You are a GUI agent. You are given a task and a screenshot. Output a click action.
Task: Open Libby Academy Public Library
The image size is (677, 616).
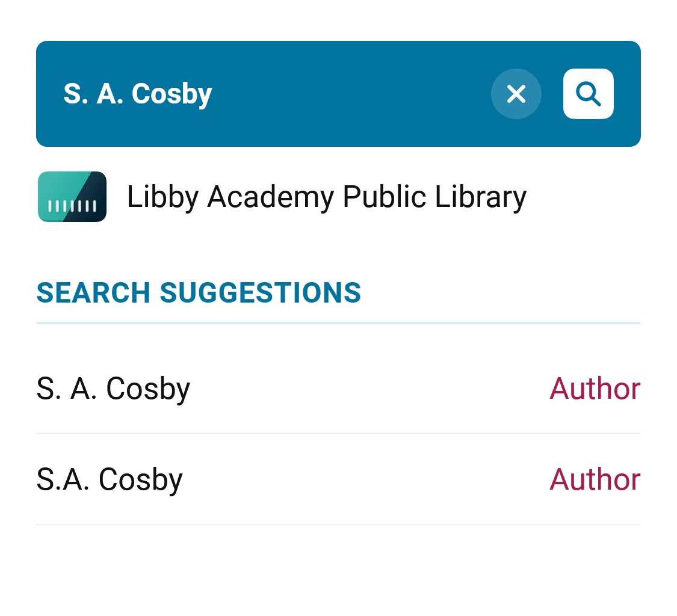326,197
